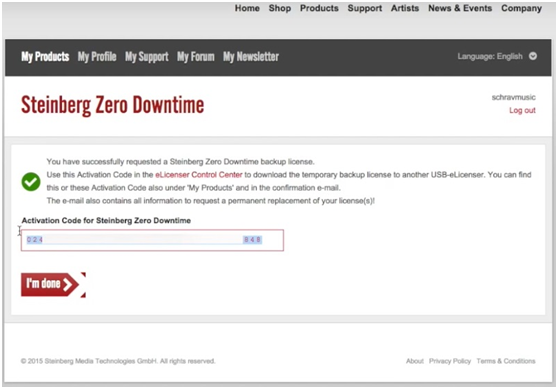Open the Artists page
Screen dimensions: 558x389
tap(405, 8)
